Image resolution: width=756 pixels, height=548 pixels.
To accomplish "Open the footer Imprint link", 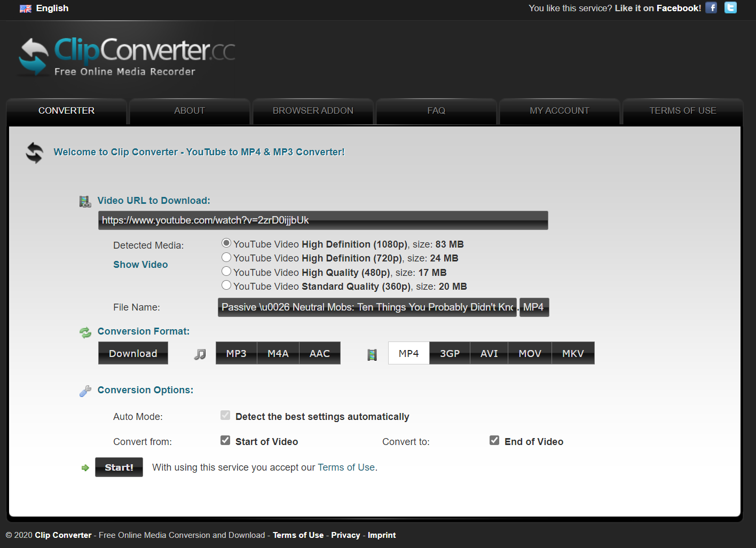I will click(382, 535).
